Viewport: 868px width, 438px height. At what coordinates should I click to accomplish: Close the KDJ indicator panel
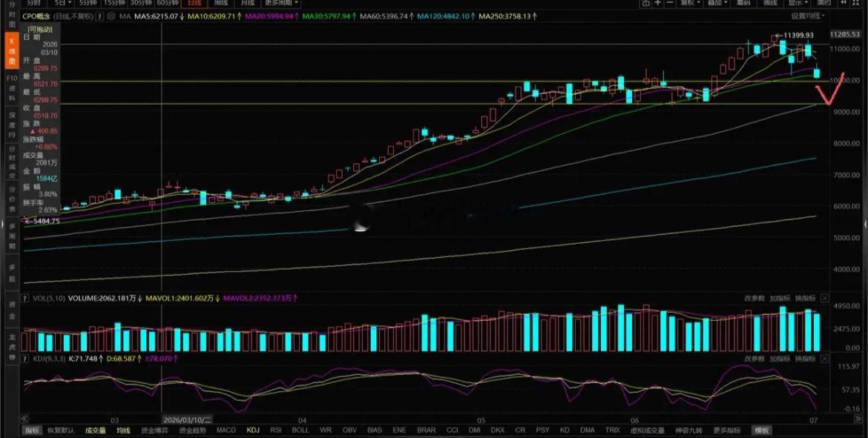(825, 359)
